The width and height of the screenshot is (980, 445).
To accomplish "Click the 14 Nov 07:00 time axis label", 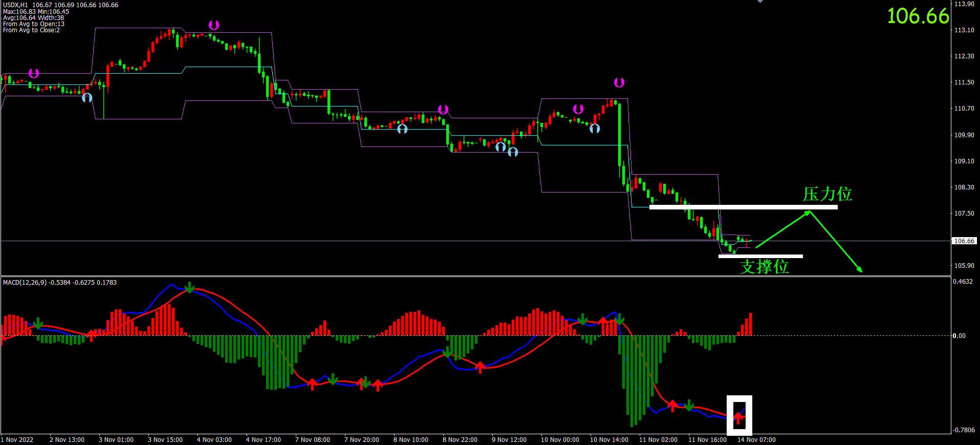I will (x=756, y=440).
